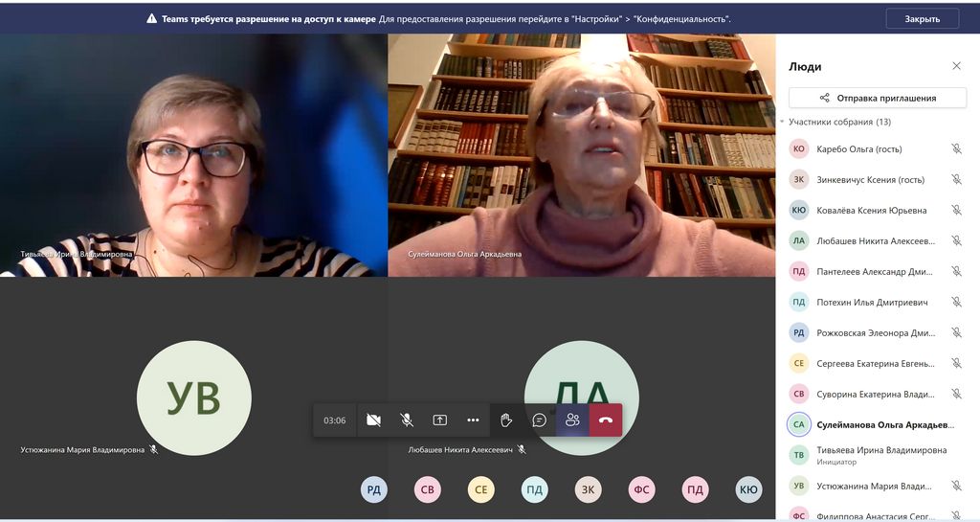Raise your hand in the meeting

tap(506, 420)
